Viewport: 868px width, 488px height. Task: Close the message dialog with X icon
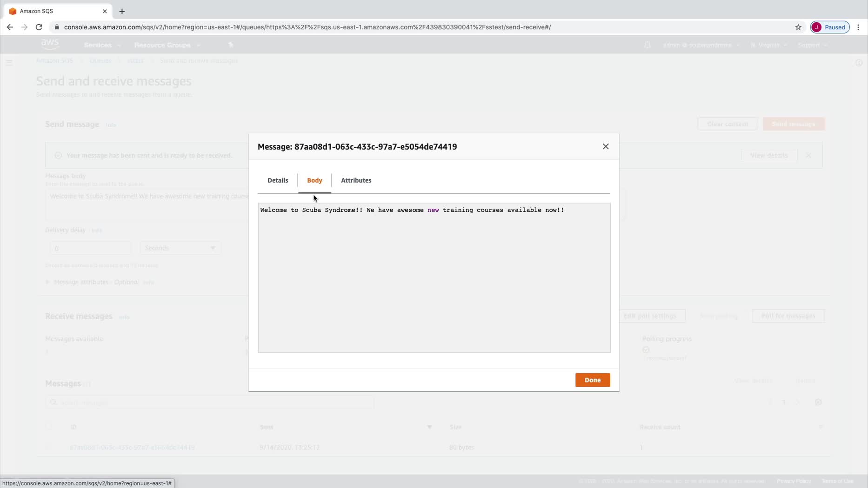(x=605, y=146)
